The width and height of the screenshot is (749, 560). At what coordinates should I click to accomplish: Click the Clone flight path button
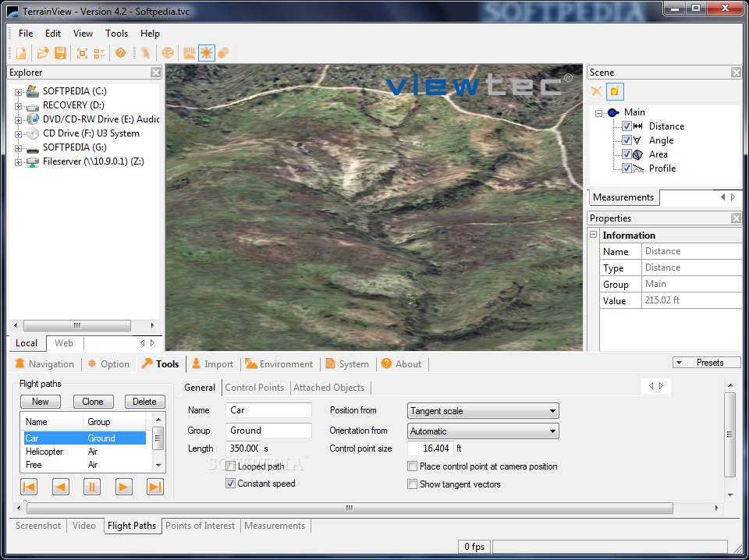point(93,402)
